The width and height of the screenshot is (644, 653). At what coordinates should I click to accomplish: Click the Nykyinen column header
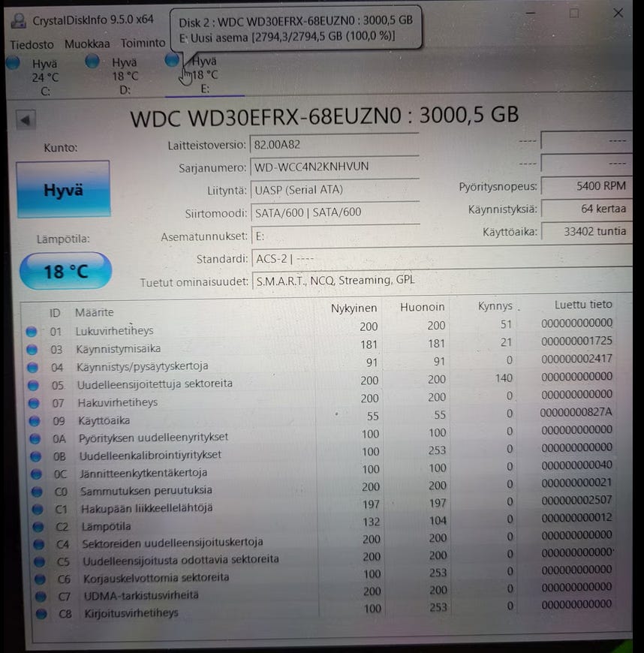[x=354, y=308]
